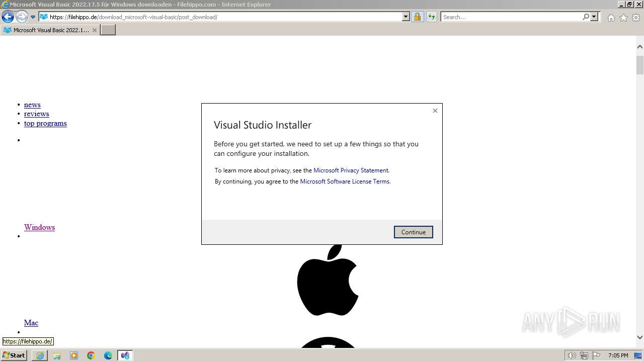Follow the top programs link
The width and height of the screenshot is (644, 362).
click(45, 123)
